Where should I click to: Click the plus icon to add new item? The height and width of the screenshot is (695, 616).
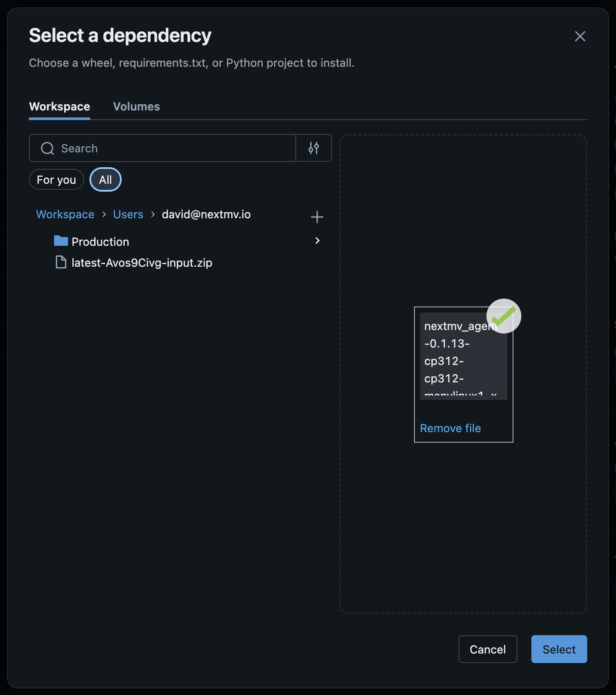[317, 217]
